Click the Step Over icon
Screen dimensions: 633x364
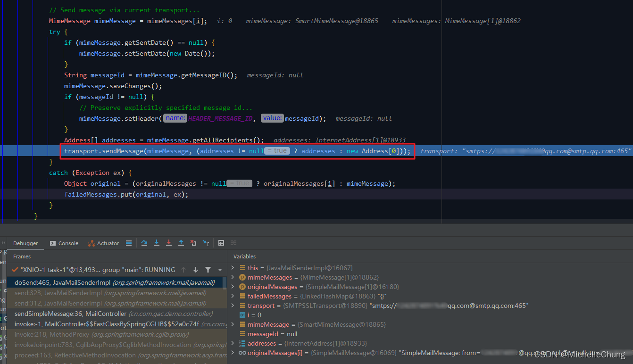click(144, 243)
